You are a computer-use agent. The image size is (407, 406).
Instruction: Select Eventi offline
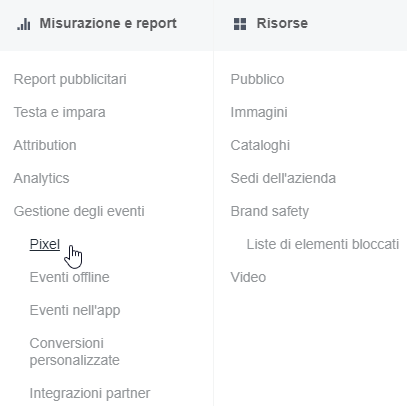point(69,277)
